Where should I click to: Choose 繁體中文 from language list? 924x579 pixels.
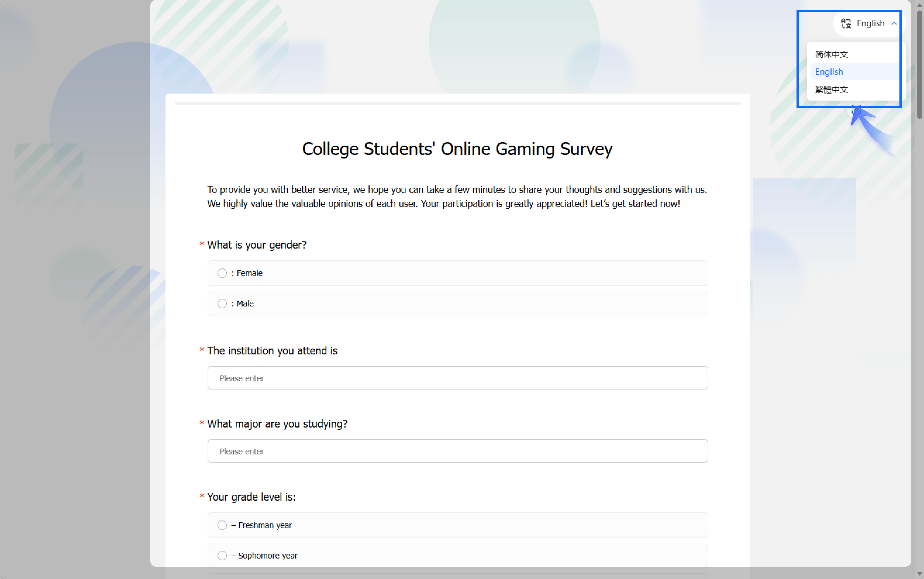[x=831, y=89]
